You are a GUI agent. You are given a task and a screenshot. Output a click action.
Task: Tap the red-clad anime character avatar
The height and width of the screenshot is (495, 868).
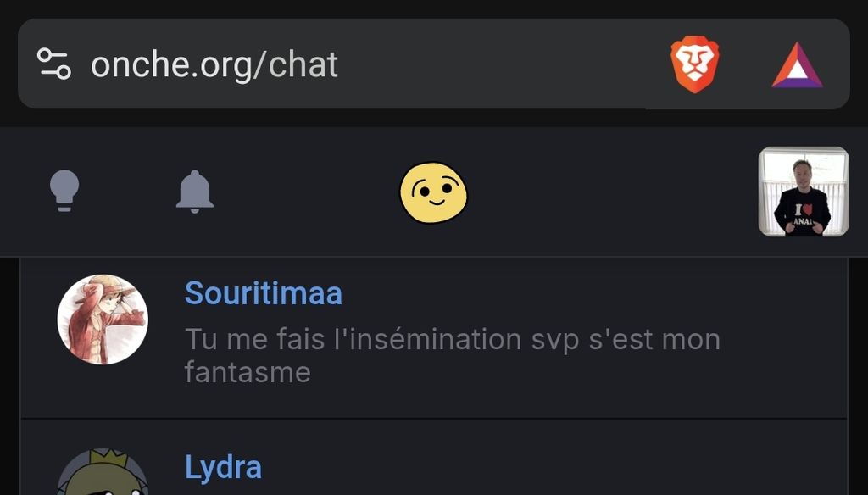point(103,320)
